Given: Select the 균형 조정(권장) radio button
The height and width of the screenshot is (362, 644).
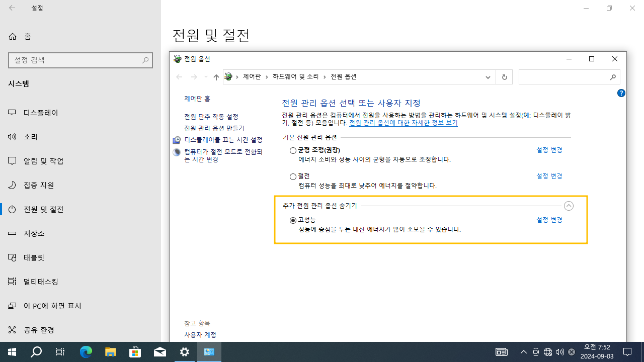Looking at the screenshot, I should pos(293,150).
